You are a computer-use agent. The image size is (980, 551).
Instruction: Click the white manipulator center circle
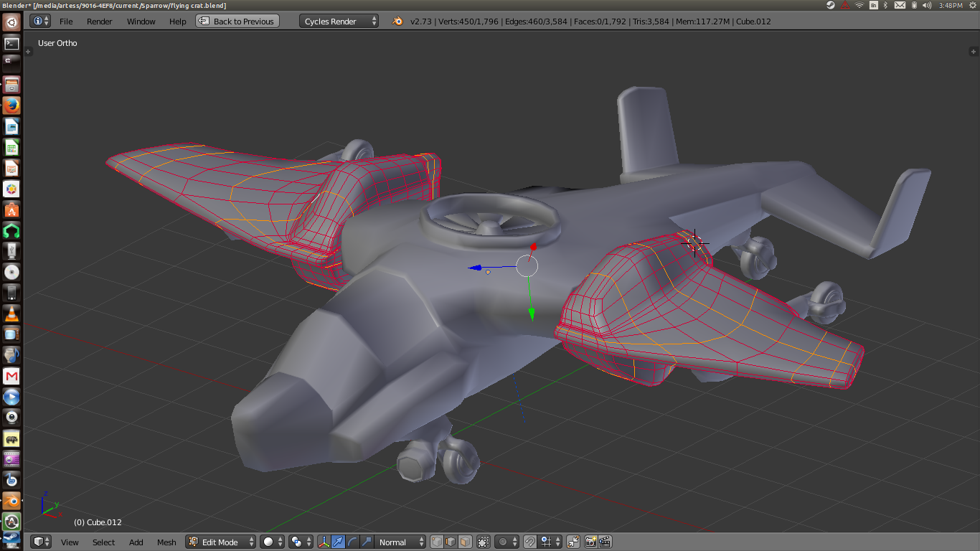pos(527,266)
